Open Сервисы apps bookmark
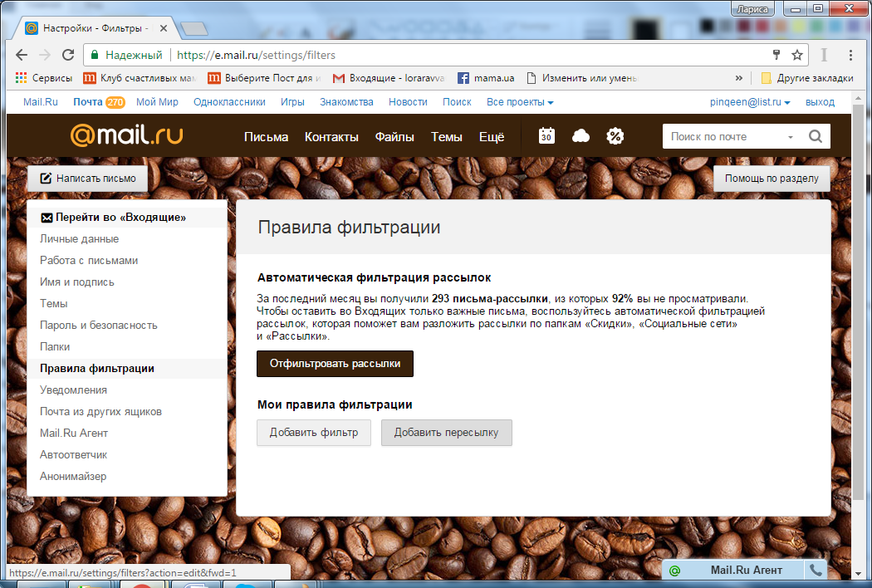Image resolution: width=872 pixels, height=588 pixels. tap(44, 78)
